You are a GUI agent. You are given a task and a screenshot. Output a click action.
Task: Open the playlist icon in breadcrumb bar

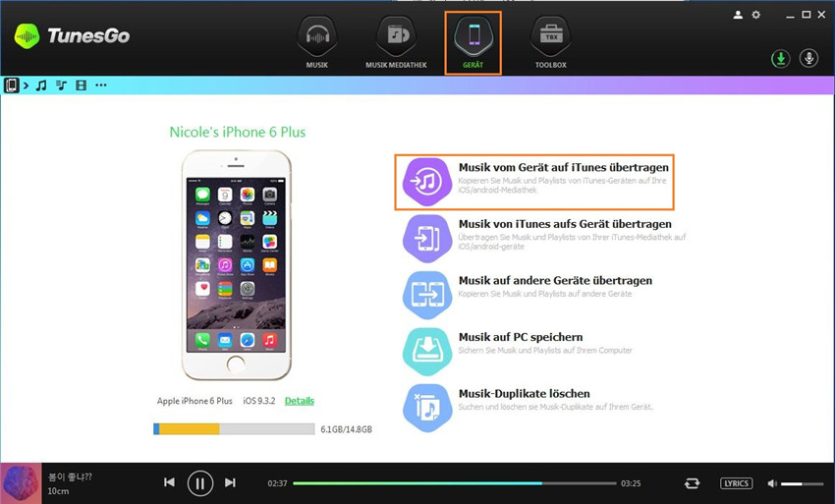61,85
